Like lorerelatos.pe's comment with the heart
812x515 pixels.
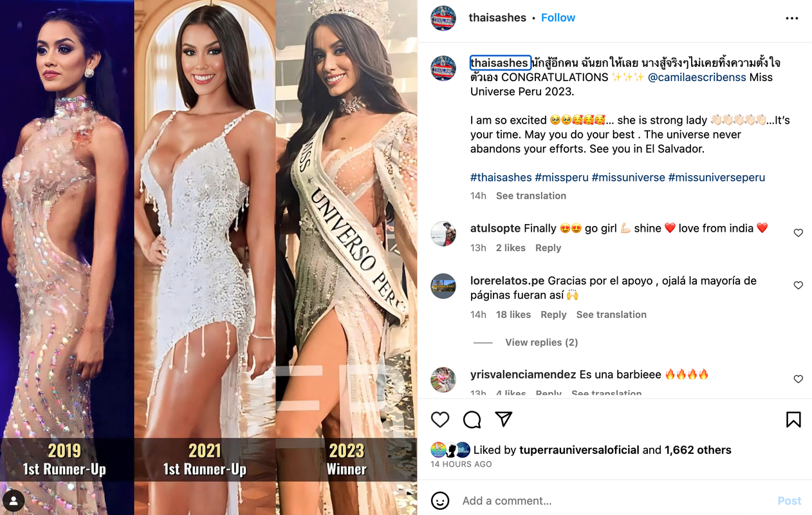pos(798,285)
